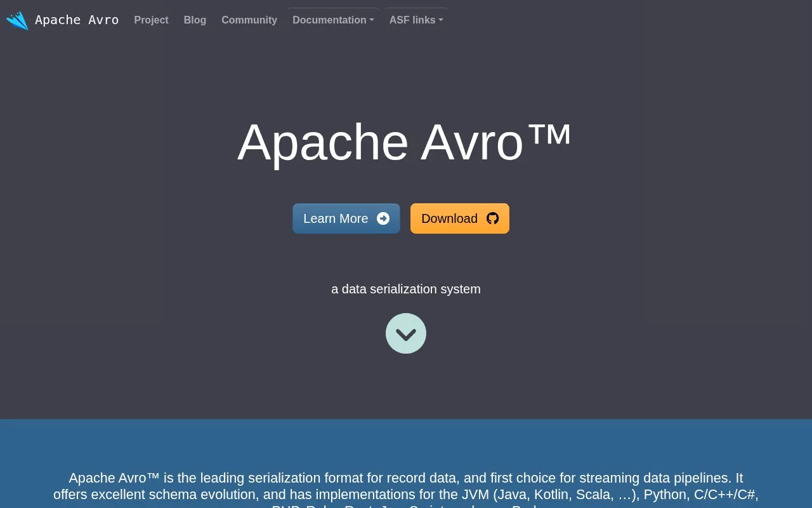Screen dimensions: 812x508
Task: Go to the Blog page
Action: [195, 20]
